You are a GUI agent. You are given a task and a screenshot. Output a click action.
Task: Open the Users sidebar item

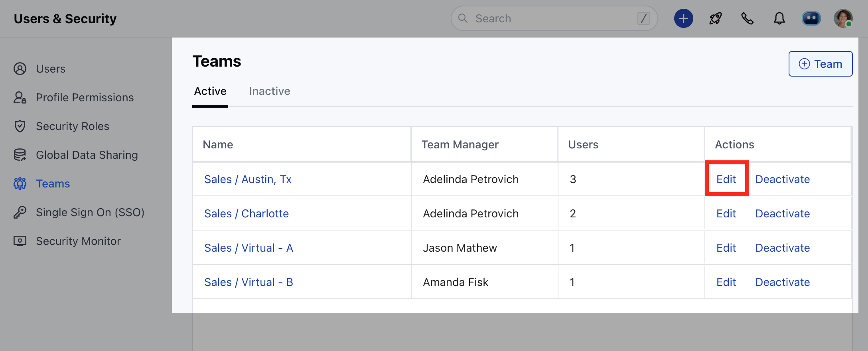pos(51,69)
